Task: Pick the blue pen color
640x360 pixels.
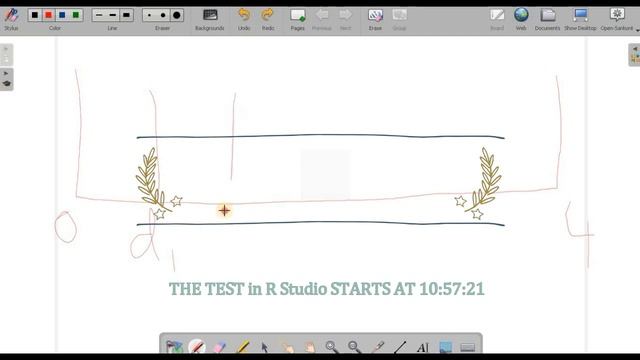Action: coord(62,16)
